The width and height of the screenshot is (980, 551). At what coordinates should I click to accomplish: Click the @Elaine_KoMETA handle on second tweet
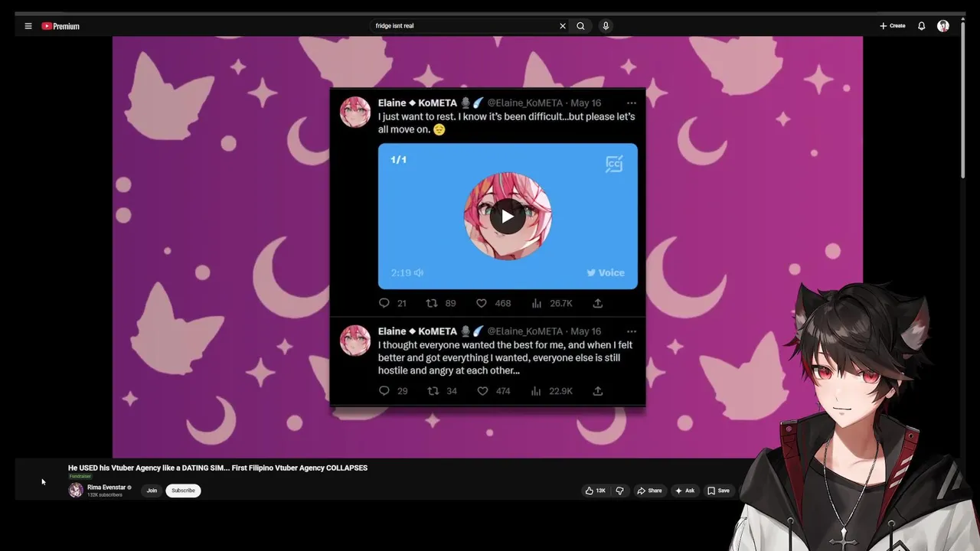525,331
